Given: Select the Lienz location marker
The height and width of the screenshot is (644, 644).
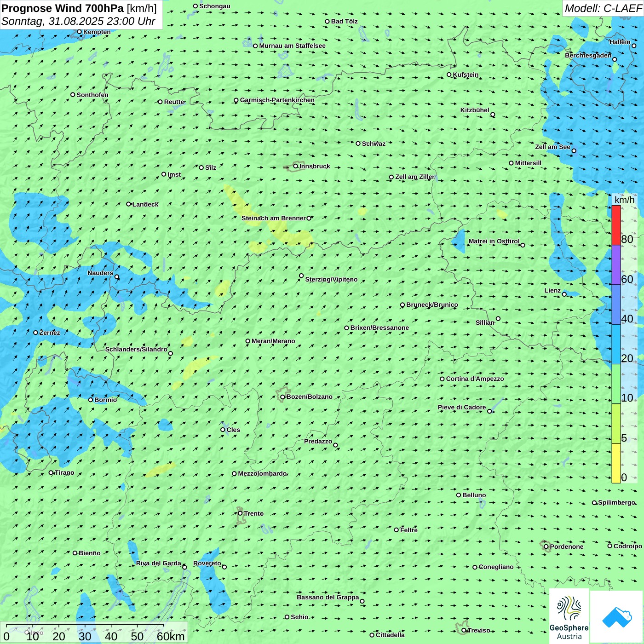Looking at the screenshot, I should pos(564,294).
